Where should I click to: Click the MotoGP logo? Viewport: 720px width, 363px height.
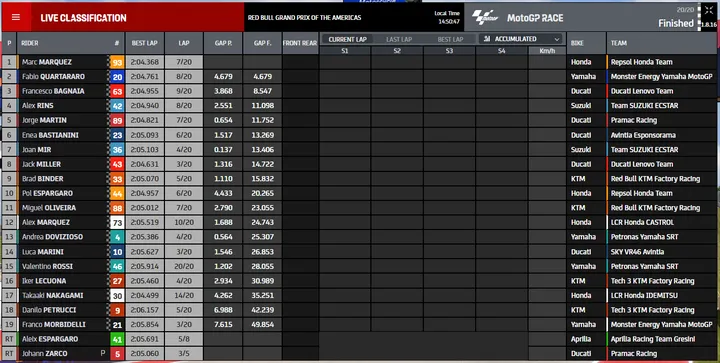click(x=485, y=17)
